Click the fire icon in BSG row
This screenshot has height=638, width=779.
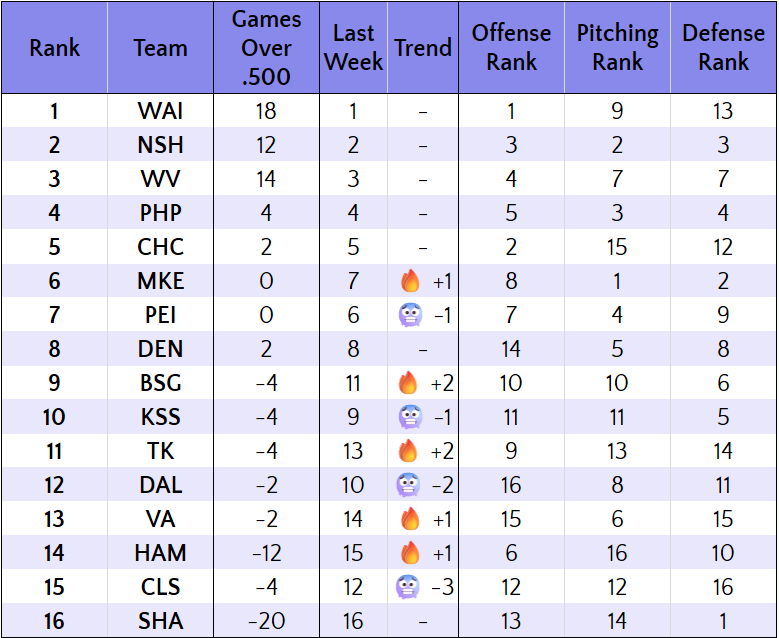coord(408,384)
